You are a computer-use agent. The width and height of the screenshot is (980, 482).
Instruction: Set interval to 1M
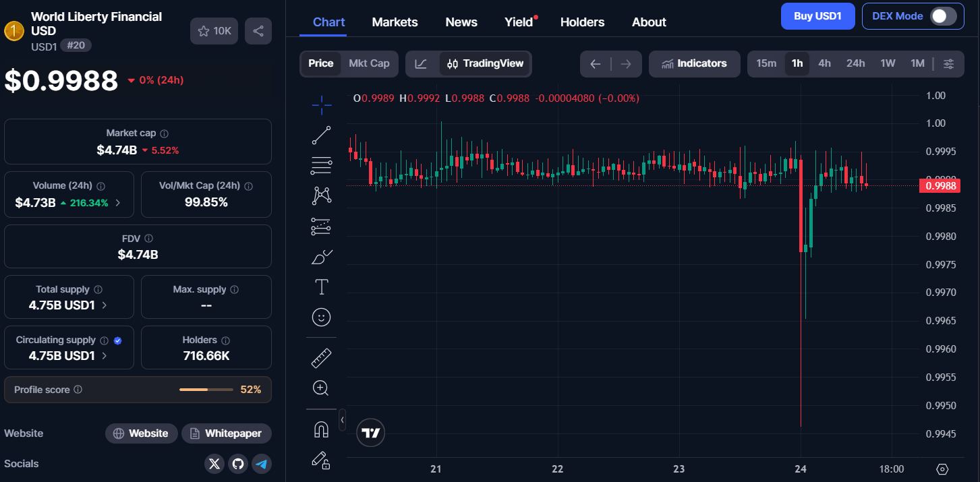(x=917, y=63)
